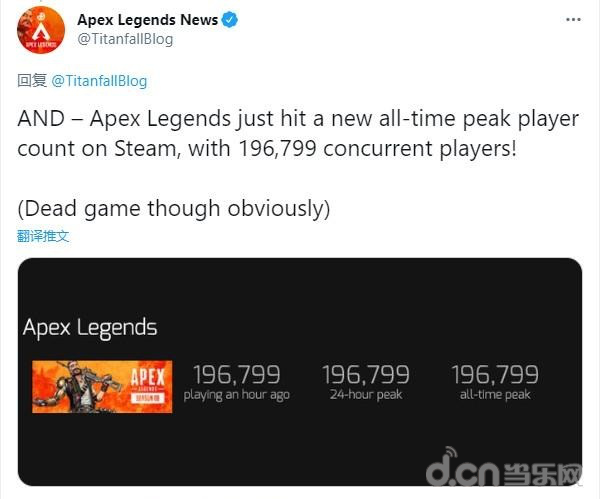Click the all-time peak label text
The width and height of the screenshot is (600, 499).
coord(495,395)
